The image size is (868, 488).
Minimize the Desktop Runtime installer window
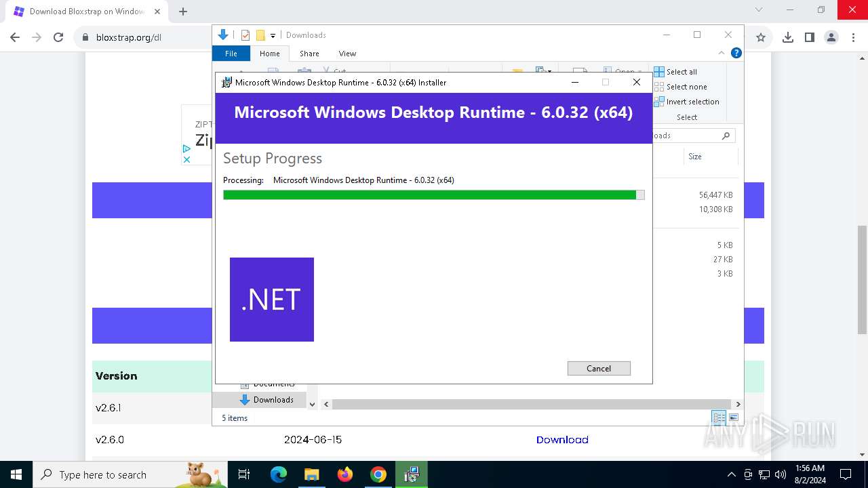[x=575, y=82]
